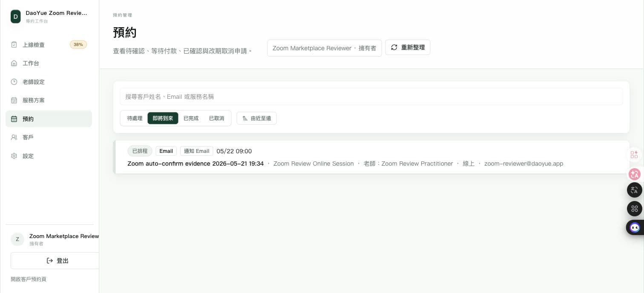Click the Email tag on the appointment
Screen dimensions: 644x293
pos(166,151)
